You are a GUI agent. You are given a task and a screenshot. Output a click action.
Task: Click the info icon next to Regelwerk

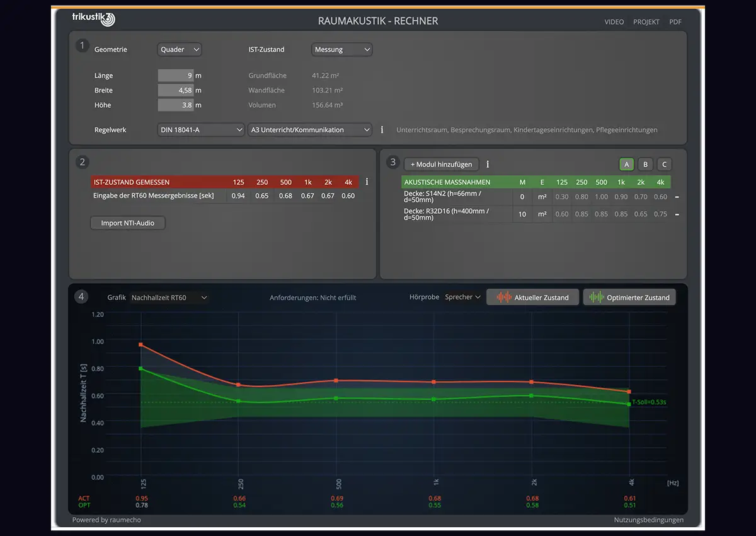pos(382,130)
